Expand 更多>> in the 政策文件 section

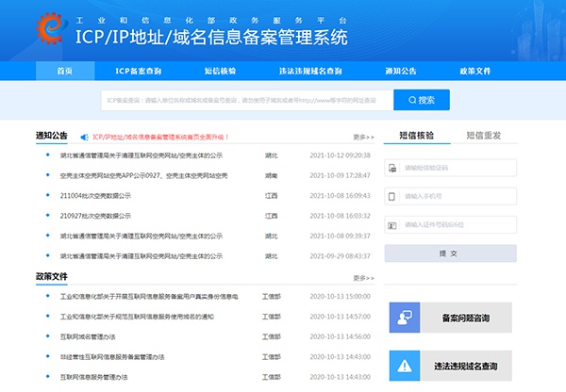363,278
